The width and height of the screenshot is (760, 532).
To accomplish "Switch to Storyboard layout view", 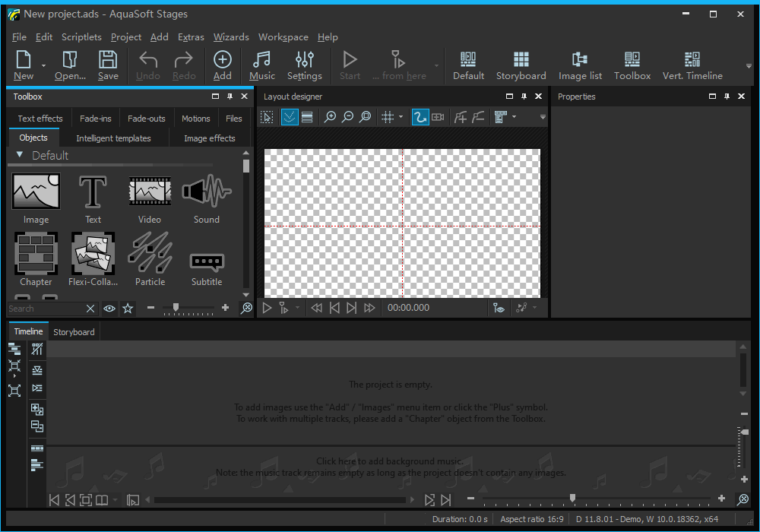I will [521, 65].
